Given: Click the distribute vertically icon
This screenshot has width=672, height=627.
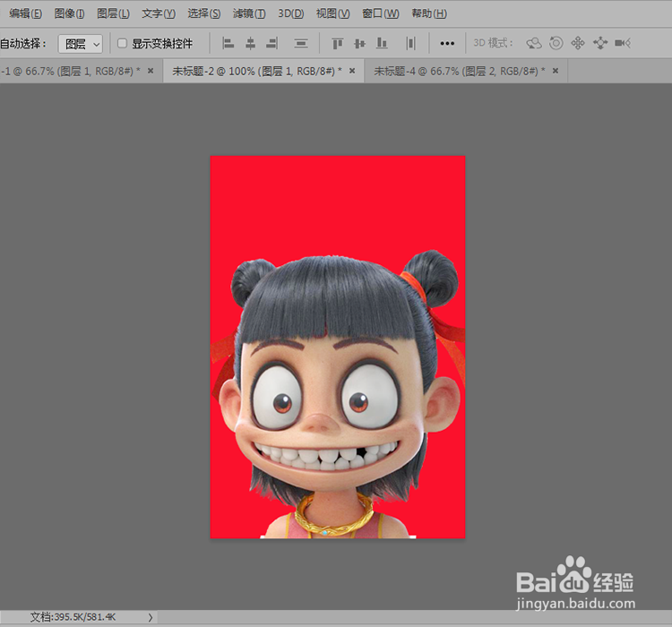Looking at the screenshot, I should (301, 43).
